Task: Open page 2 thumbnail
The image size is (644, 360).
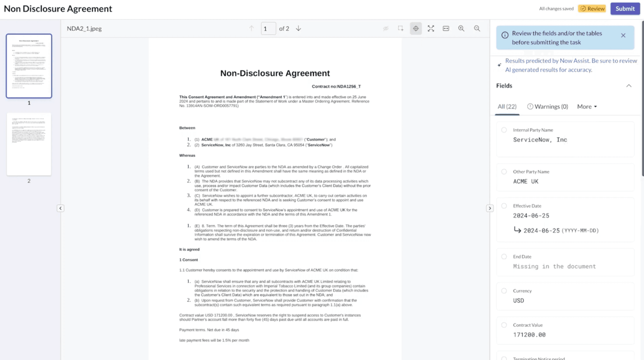Action: click(x=29, y=144)
